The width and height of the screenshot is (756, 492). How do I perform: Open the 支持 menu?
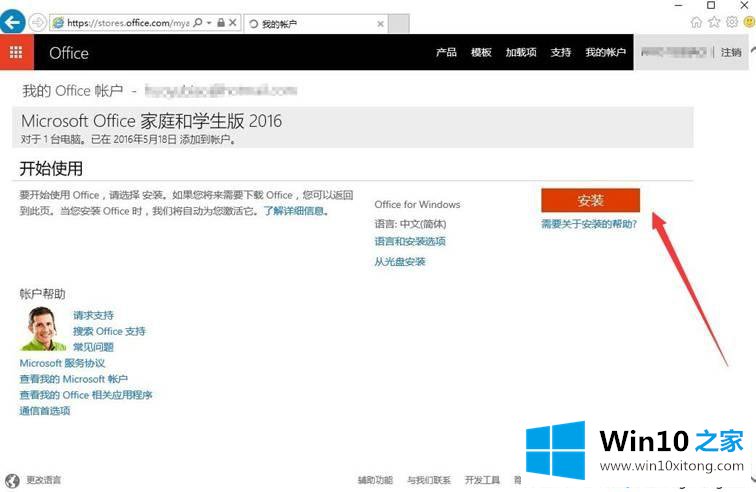point(561,52)
